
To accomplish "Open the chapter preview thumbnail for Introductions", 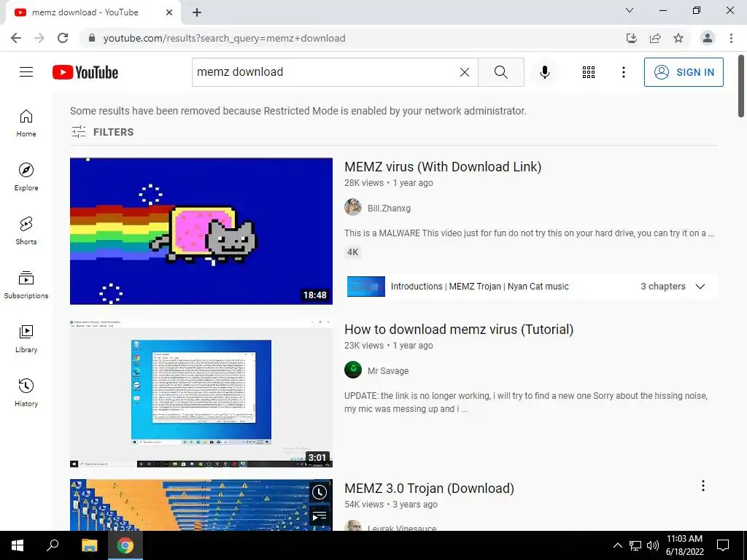I will (x=366, y=286).
